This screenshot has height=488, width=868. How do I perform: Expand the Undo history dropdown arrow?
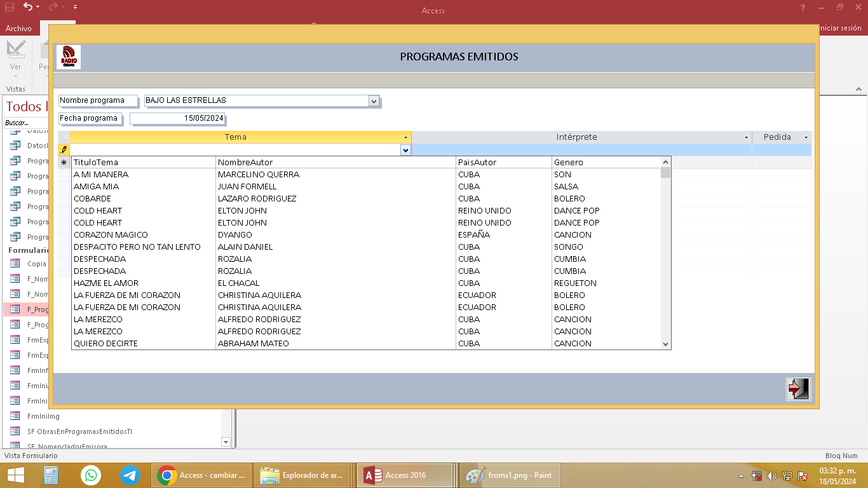tap(38, 7)
